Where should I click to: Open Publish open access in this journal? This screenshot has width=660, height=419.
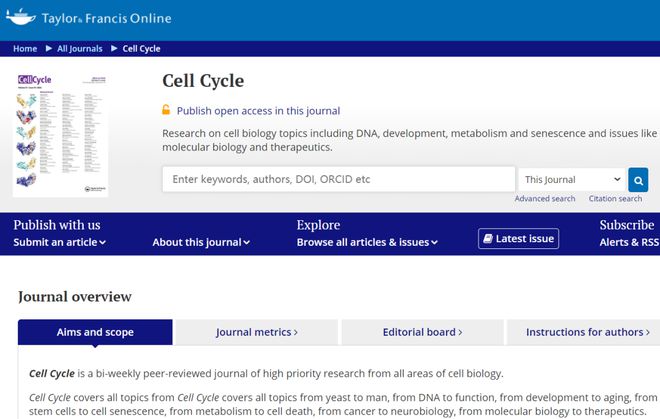pos(258,111)
